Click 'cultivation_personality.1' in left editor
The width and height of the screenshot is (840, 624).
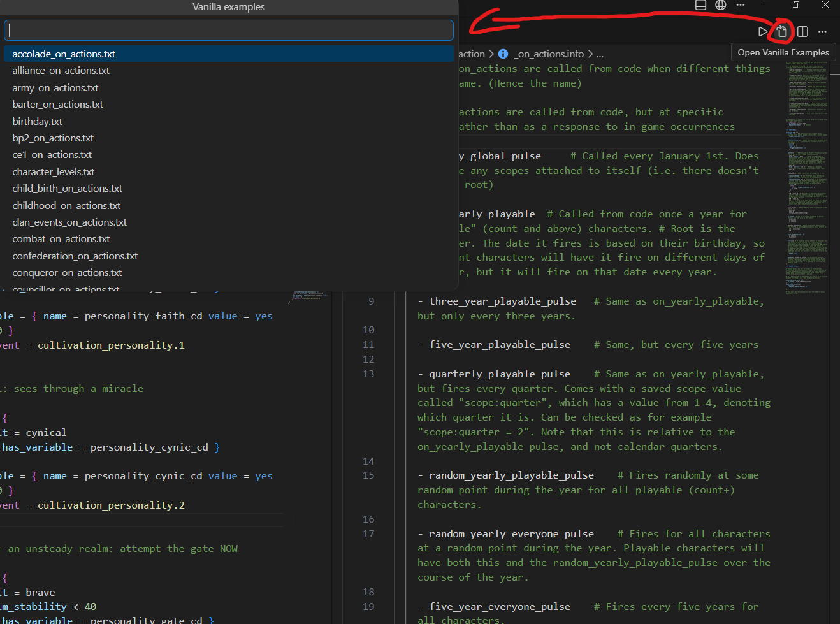pyautogui.click(x=111, y=345)
